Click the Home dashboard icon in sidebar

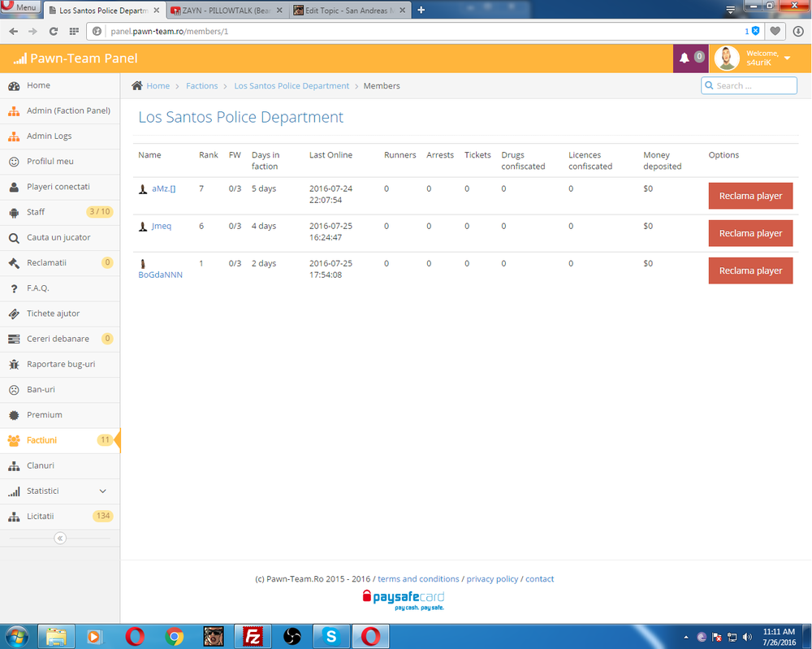pyautogui.click(x=14, y=86)
